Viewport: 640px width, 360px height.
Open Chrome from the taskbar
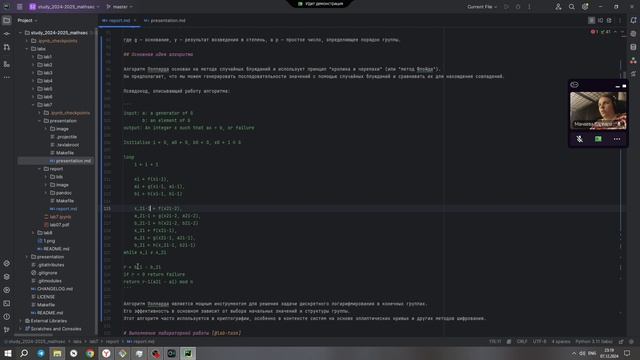90,353
